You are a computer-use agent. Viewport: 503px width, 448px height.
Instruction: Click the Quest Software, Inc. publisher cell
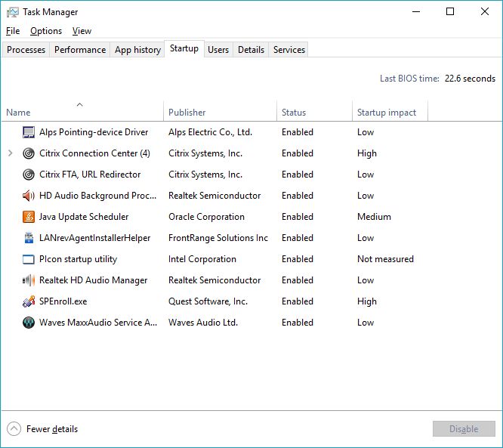click(208, 301)
